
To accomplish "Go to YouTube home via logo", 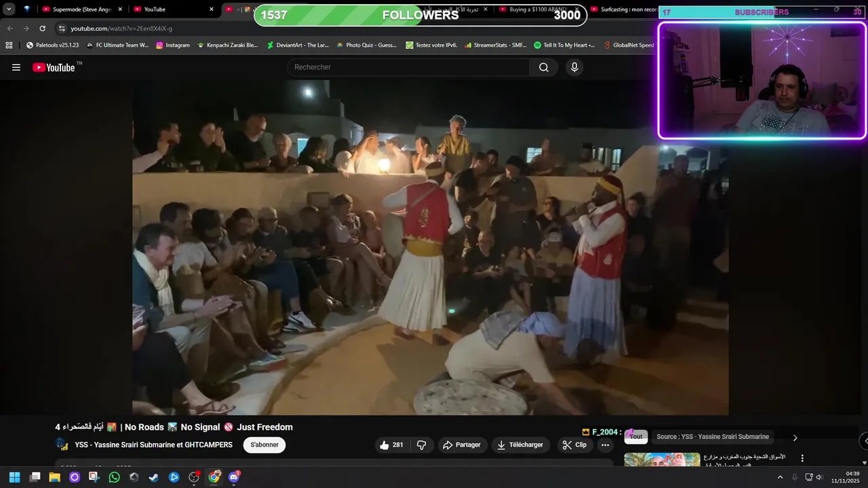I will (54, 67).
